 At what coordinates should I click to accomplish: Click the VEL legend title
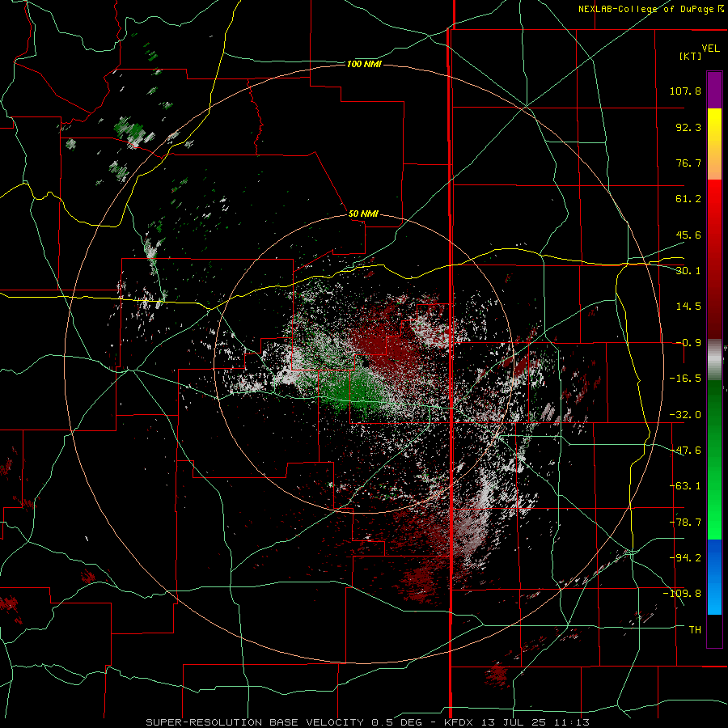point(710,49)
